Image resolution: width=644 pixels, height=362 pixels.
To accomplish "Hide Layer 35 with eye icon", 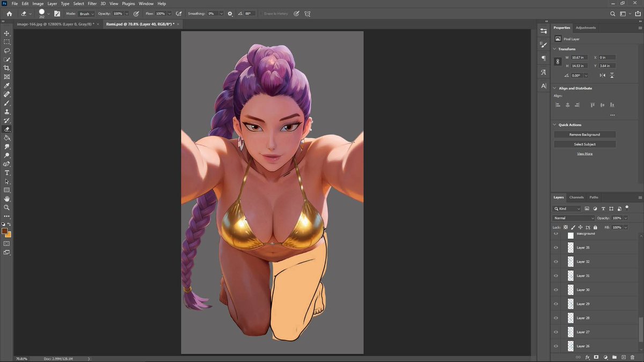I will coord(556,248).
